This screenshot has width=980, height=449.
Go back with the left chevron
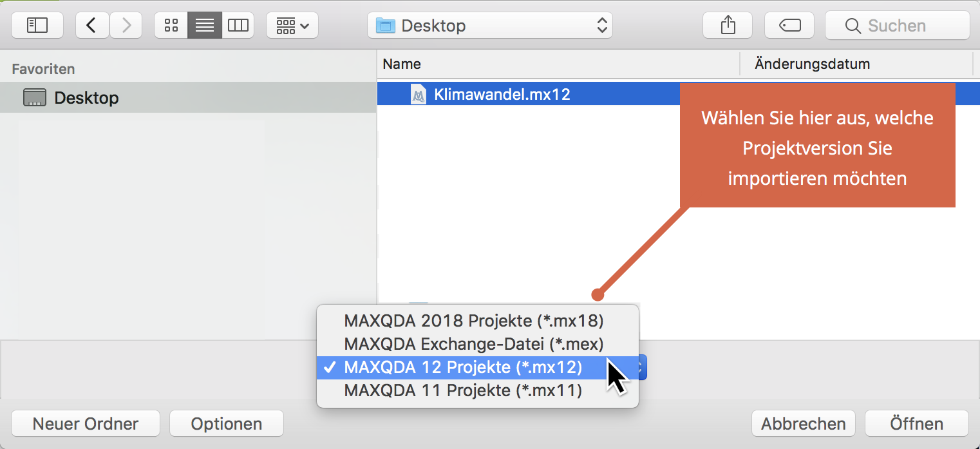click(92, 26)
